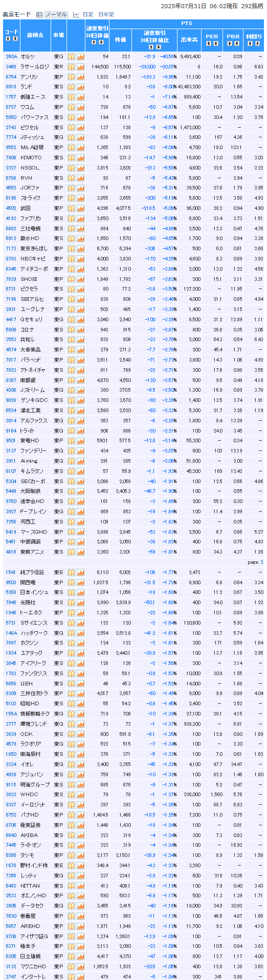267x980 pixels.
Task: Open the chart icon for 日立建機
Action: point(80,957)
